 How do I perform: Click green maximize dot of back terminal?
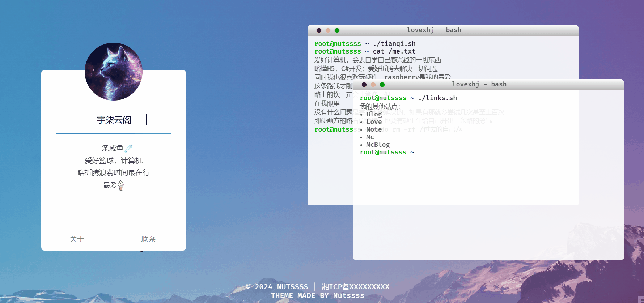337,30
